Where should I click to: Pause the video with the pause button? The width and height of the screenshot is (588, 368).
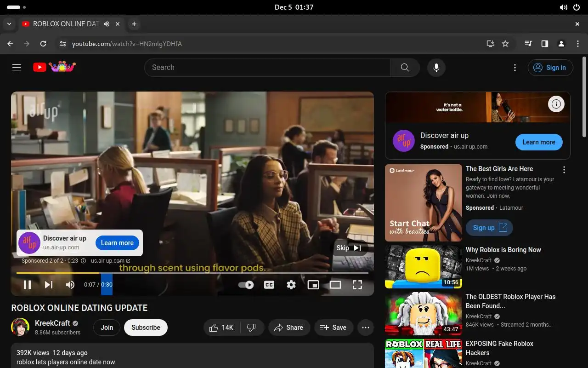[x=28, y=285]
